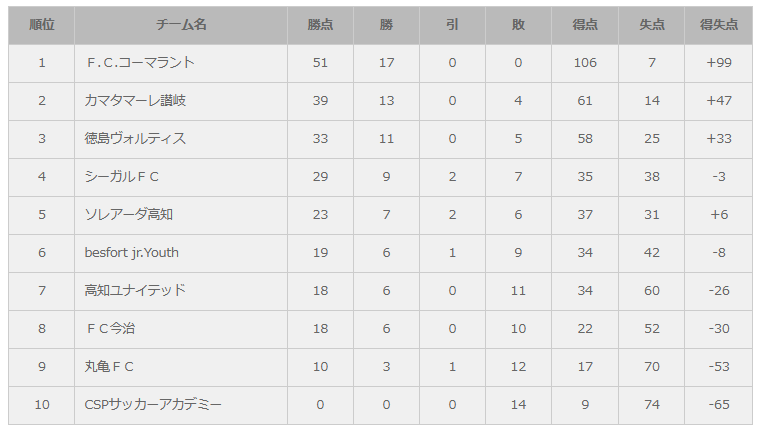Select team name 高知ユナイテッド
762x433 pixels.
tap(135, 291)
